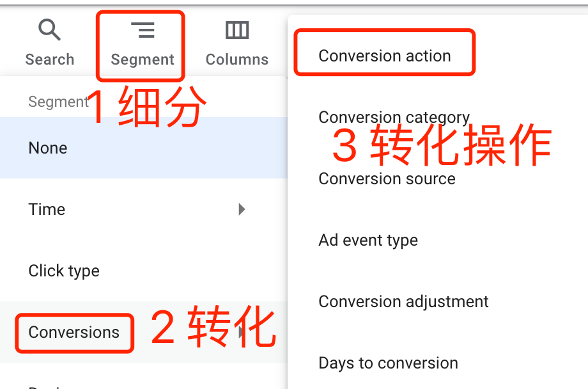Expand the Time submenu arrow

242,209
